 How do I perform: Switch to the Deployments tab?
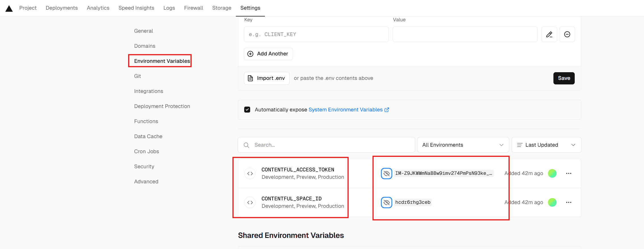tap(62, 8)
